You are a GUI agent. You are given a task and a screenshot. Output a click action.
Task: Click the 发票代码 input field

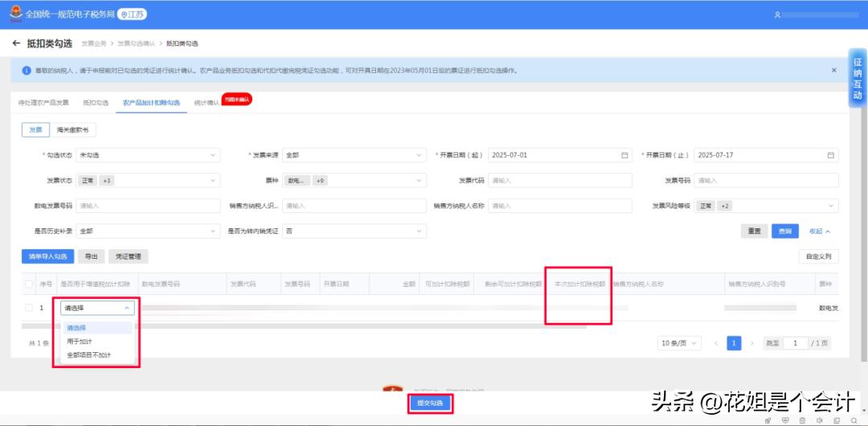[x=559, y=181]
